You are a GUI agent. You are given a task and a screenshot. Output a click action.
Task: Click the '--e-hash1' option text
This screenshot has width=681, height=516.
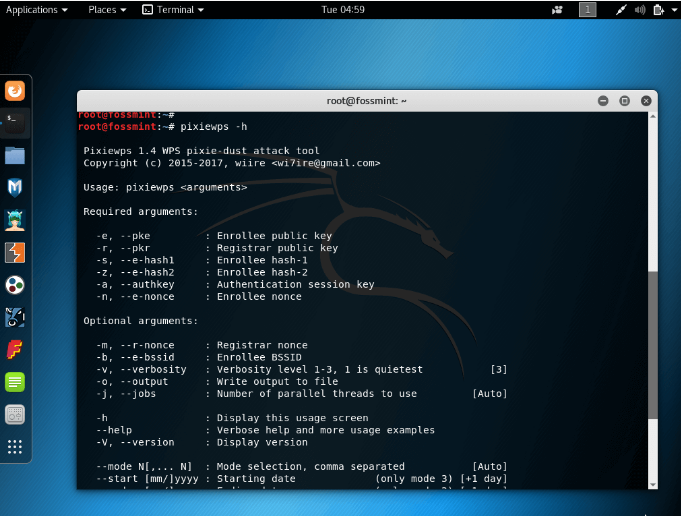[x=147, y=260]
